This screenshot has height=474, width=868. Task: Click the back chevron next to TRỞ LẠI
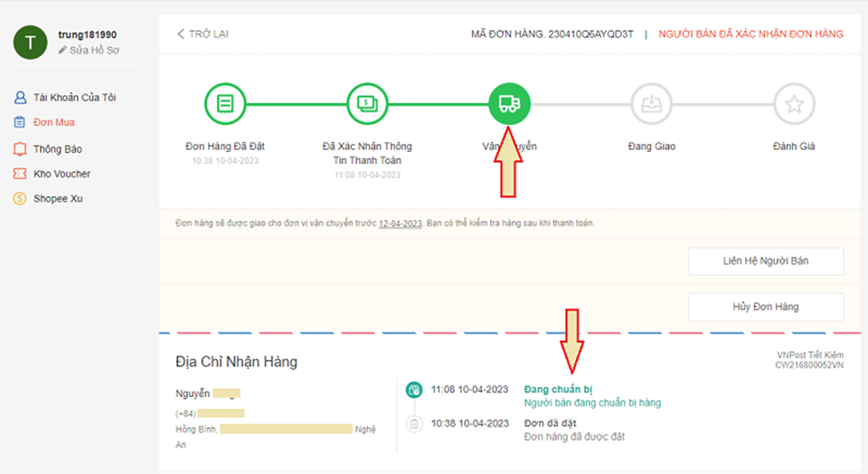pos(181,34)
